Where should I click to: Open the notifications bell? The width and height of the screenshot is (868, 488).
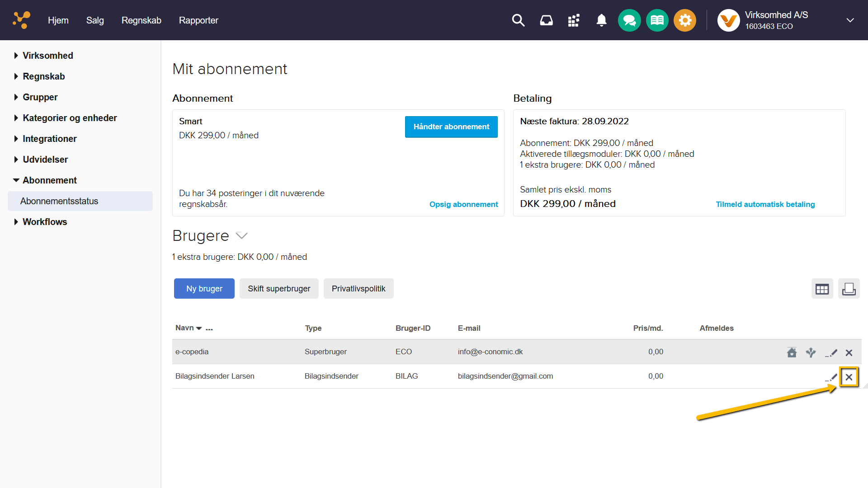(x=601, y=20)
